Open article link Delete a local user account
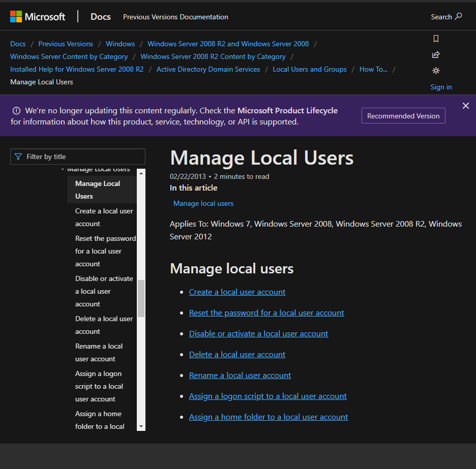Viewport: 476px width, 469px height. 237,354
